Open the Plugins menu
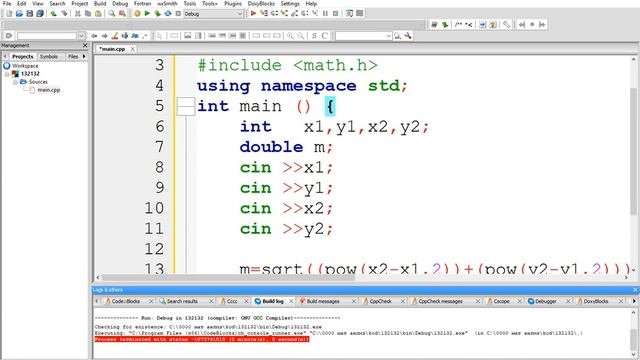The image size is (640, 360). (233, 3)
